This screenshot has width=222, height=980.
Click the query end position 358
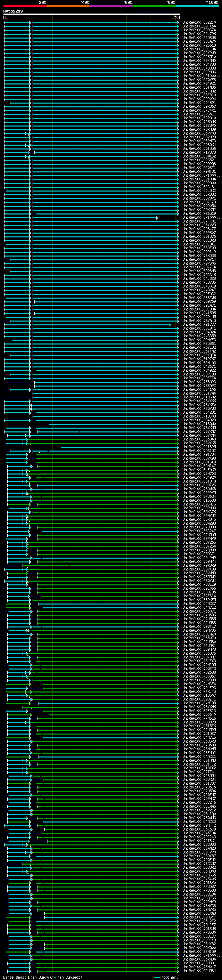click(x=175, y=17)
